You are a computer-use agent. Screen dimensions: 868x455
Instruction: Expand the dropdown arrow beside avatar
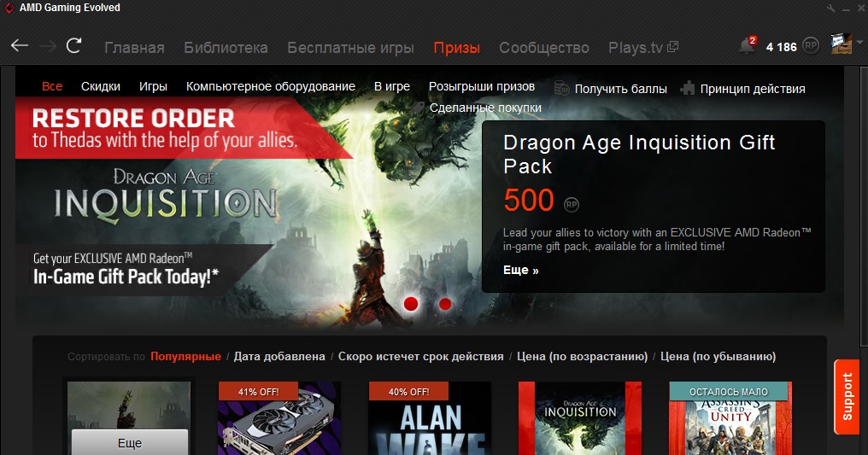tap(859, 42)
